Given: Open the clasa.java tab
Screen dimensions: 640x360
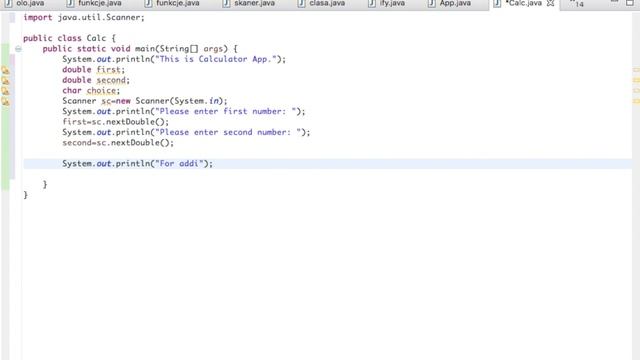Looking at the screenshot, I should 327,3.
